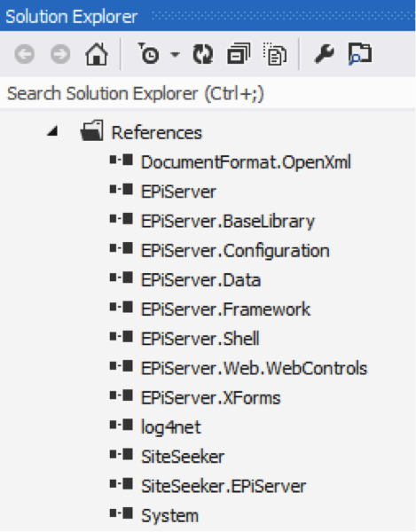Image resolution: width=416 pixels, height=532 pixels.
Task: Select the log4net reference
Action: (171, 427)
